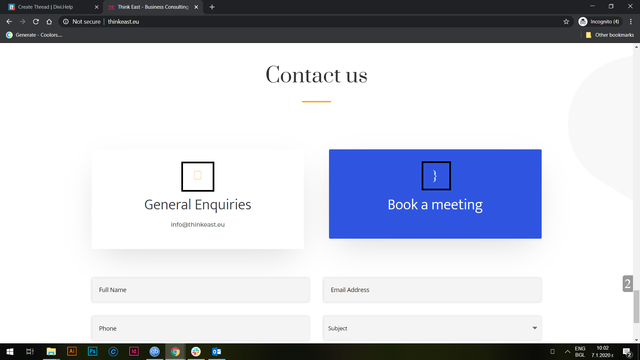This screenshot has height=360, width=640.
Task: Open the Incognito profile indicator
Action: pyautogui.click(x=599, y=22)
